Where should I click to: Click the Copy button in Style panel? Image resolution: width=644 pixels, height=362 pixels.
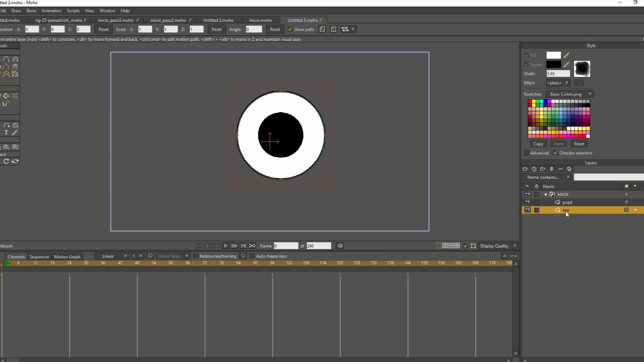pos(538,144)
